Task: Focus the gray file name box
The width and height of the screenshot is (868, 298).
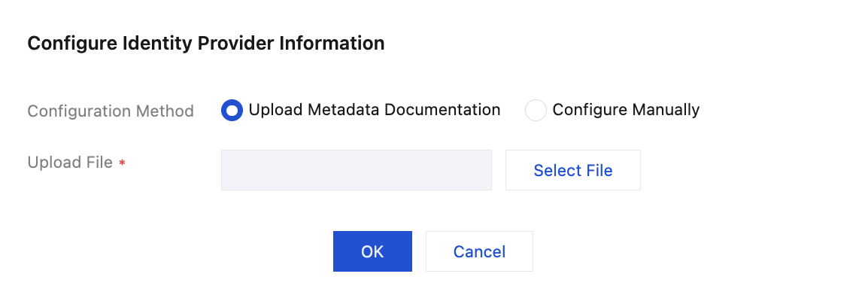Action: coord(357,170)
